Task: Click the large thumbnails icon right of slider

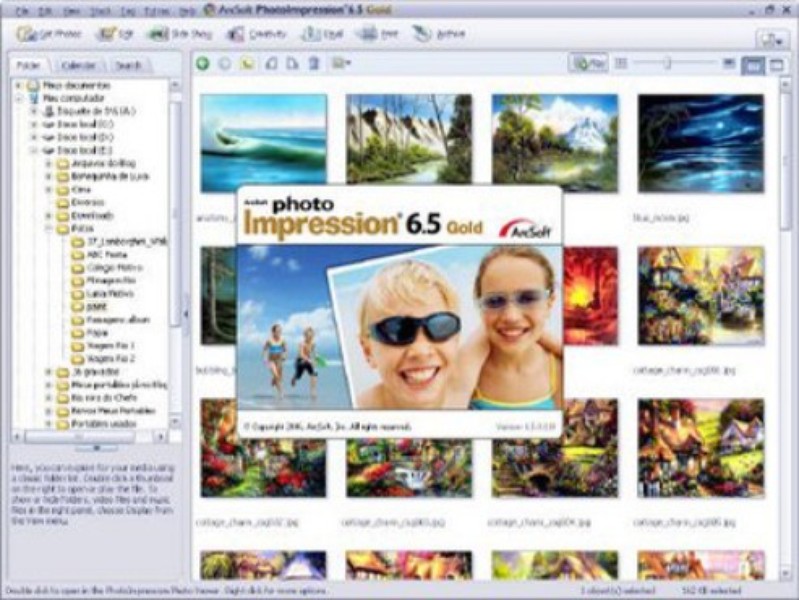Action: tap(729, 63)
